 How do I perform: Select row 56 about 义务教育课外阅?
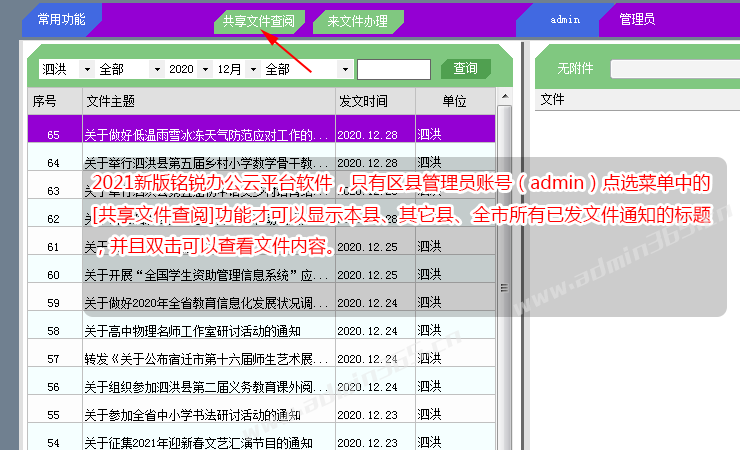coord(261,382)
